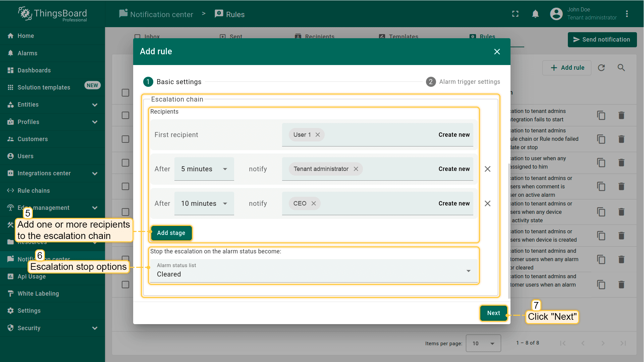Expand the Alarm status list dropdown
The image size is (644, 362).
point(314,271)
